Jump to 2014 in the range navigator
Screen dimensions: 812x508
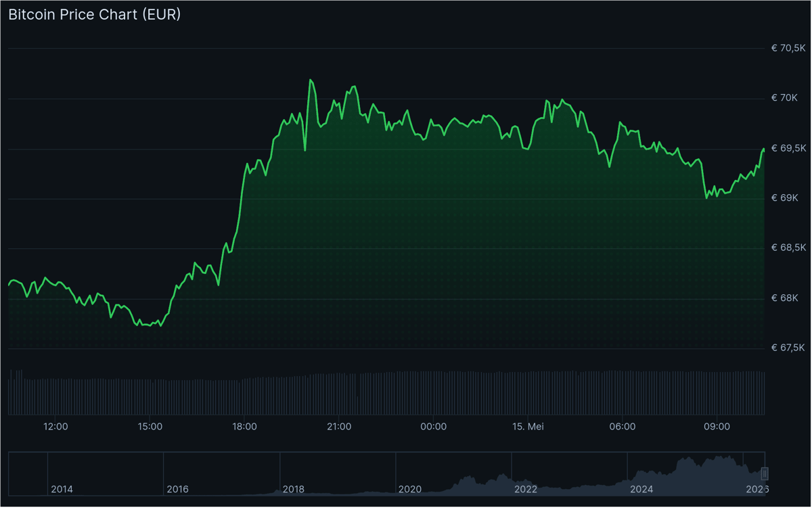62,489
